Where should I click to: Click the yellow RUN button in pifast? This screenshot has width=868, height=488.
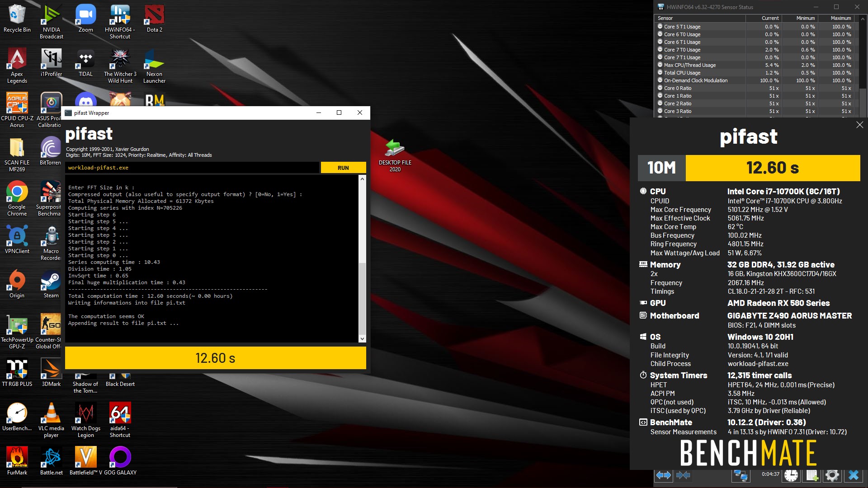tap(343, 168)
